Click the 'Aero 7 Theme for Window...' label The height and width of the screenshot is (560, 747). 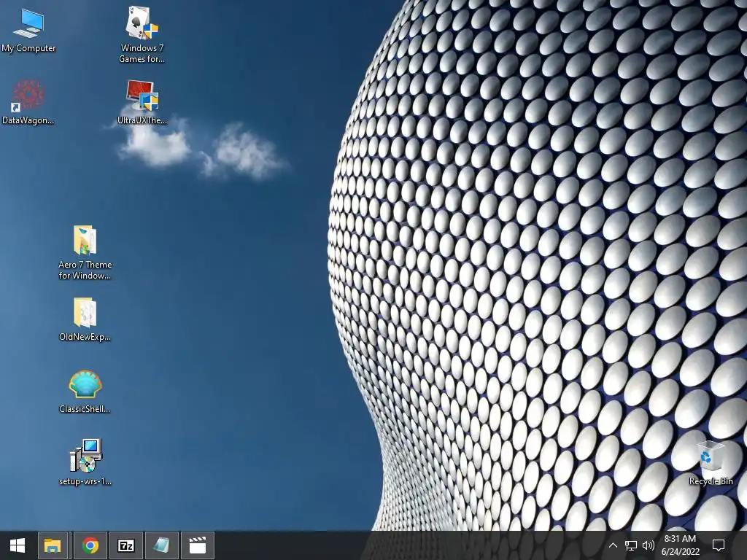click(x=85, y=270)
